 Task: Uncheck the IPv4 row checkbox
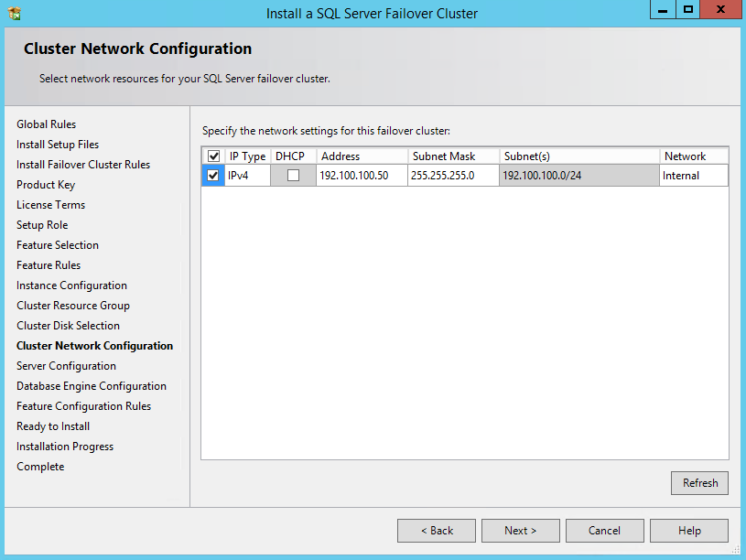213,175
